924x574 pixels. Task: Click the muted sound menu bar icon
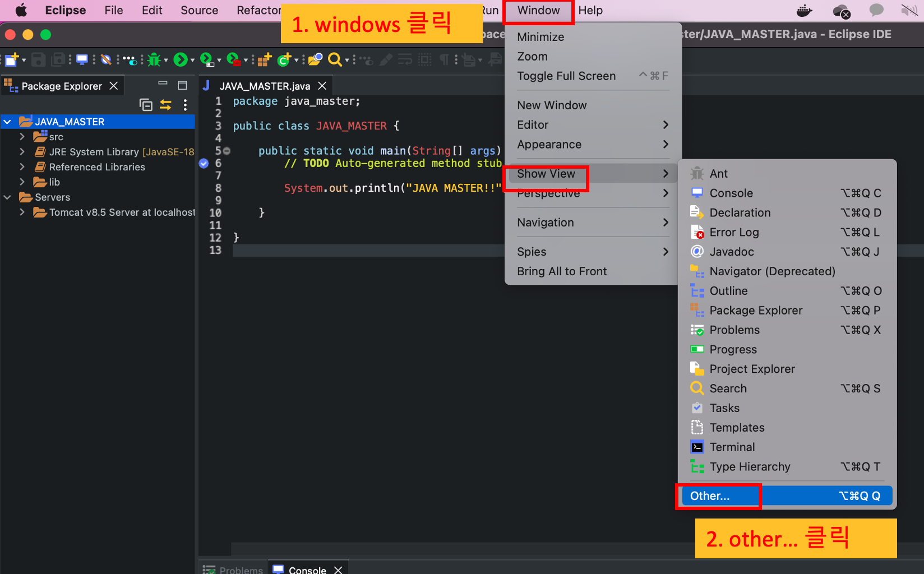click(909, 10)
